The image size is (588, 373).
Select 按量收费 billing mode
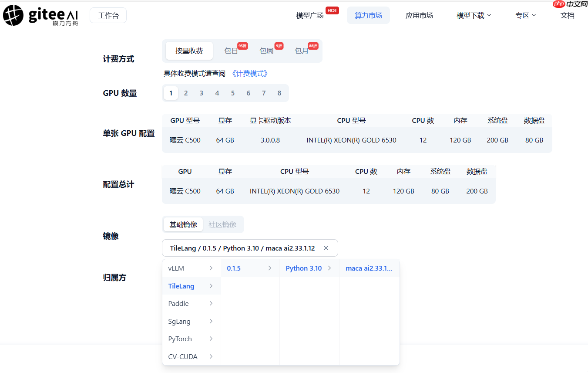189,51
